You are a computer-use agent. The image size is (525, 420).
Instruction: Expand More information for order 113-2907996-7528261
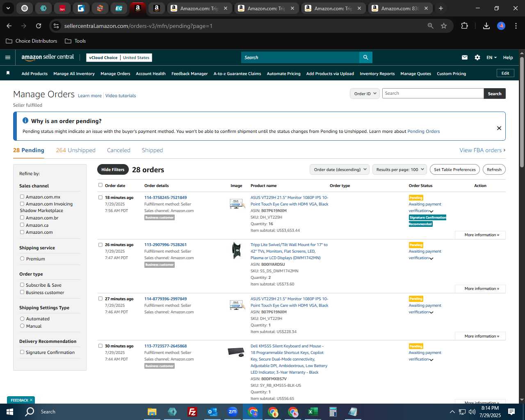(x=480, y=289)
